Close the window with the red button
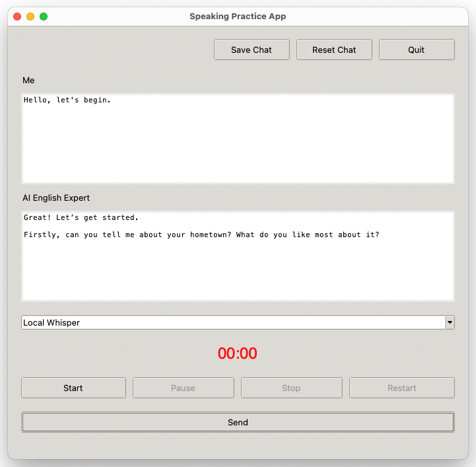The height and width of the screenshot is (467, 476). pyautogui.click(x=17, y=17)
